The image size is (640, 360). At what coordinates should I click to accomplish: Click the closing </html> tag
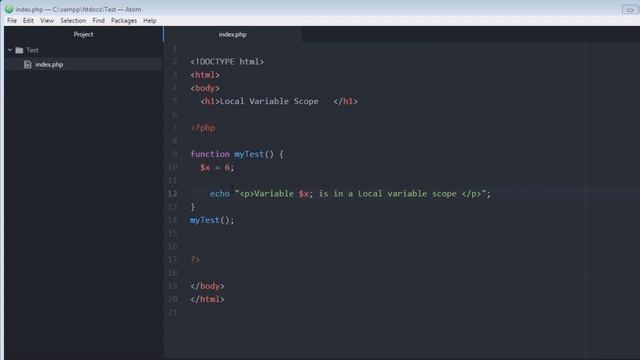click(207, 299)
